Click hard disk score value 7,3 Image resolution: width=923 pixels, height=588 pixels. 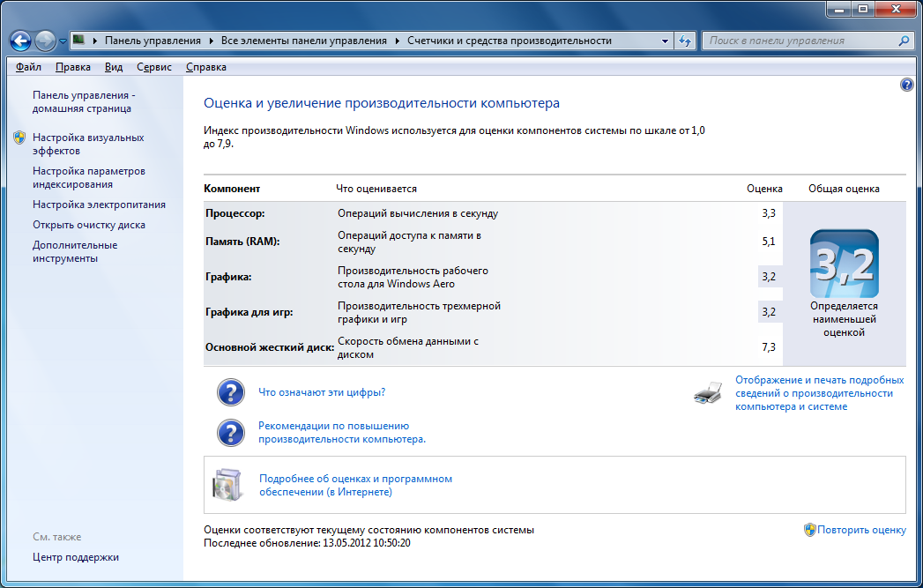(769, 347)
